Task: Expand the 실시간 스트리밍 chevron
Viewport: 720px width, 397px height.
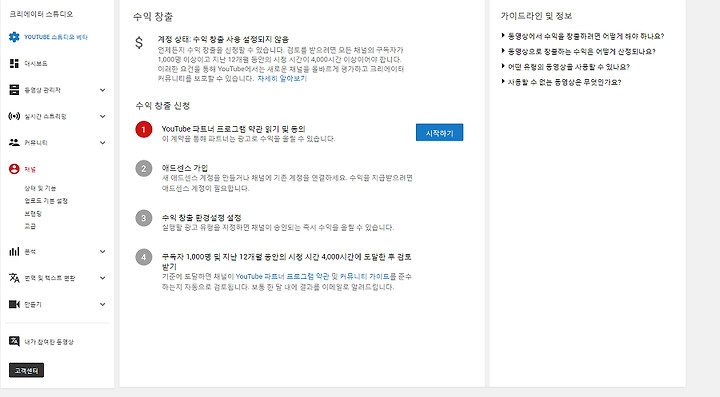Action: tap(102, 116)
